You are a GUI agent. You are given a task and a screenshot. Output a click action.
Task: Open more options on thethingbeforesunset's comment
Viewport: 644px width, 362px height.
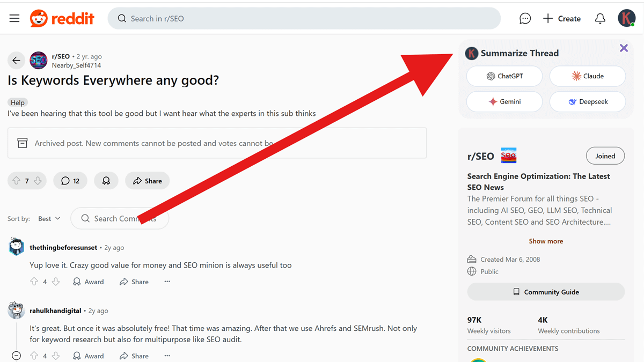[x=167, y=282]
